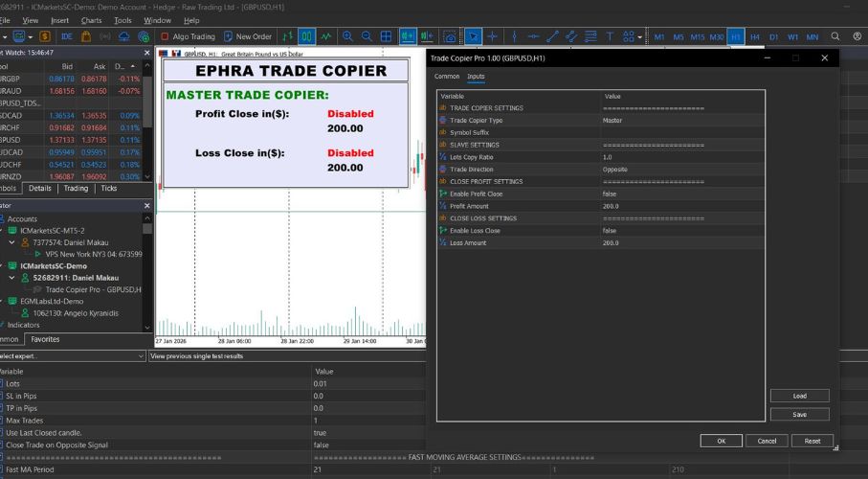This screenshot has width=868, height=479.
Task: Select EGMLabsLtd-Demo in Navigator tree
Action: (52, 302)
